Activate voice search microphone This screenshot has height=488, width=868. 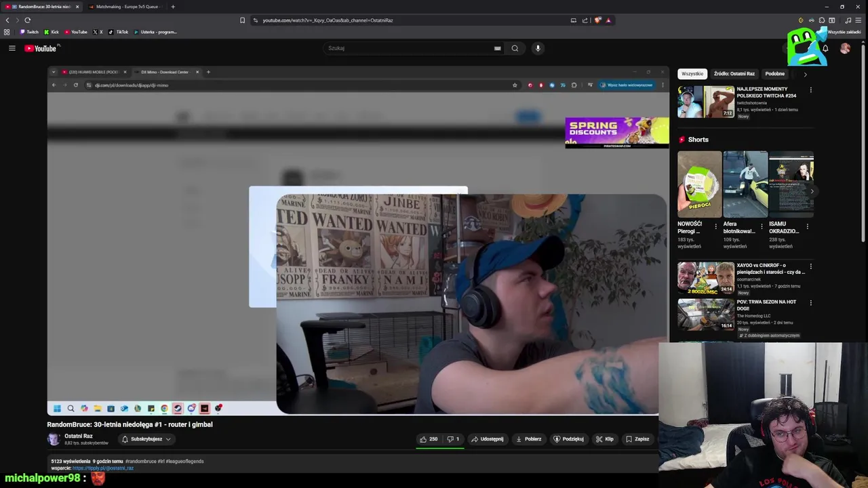tap(538, 48)
